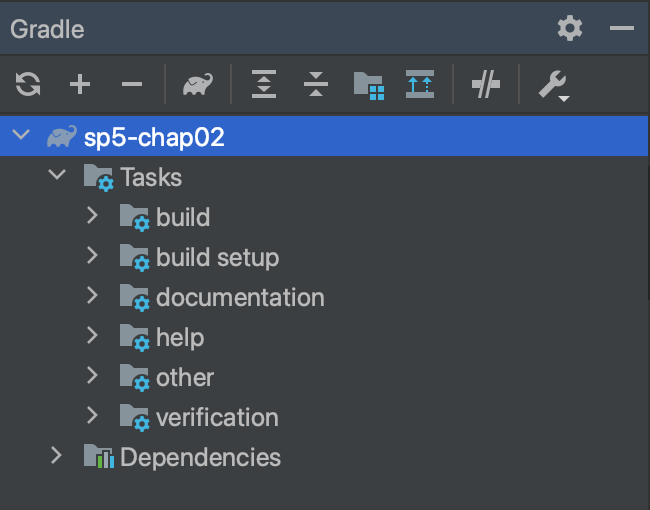Expand the other task group
Screen dimensions: 650x510
pos(92,376)
